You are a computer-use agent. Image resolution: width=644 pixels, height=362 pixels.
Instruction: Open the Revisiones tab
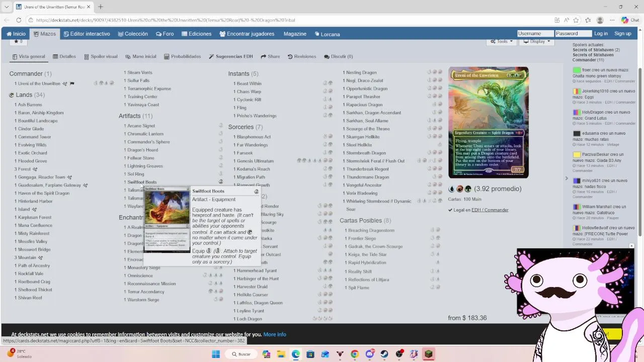pyautogui.click(x=302, y=56)
